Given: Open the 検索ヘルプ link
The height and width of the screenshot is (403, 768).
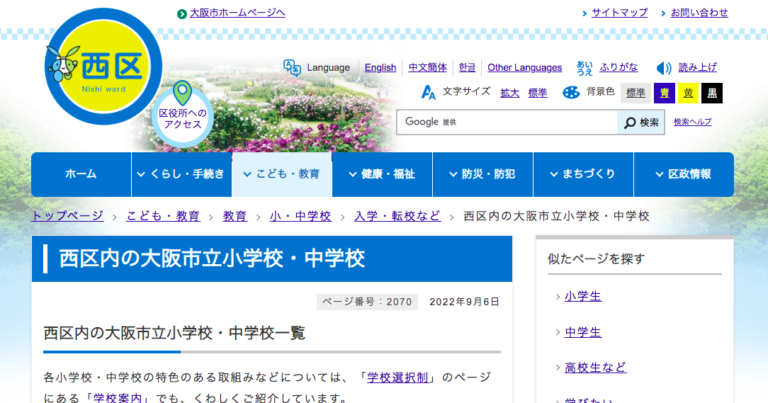Looking at the screenshot, I should click(x=693, y=122).
